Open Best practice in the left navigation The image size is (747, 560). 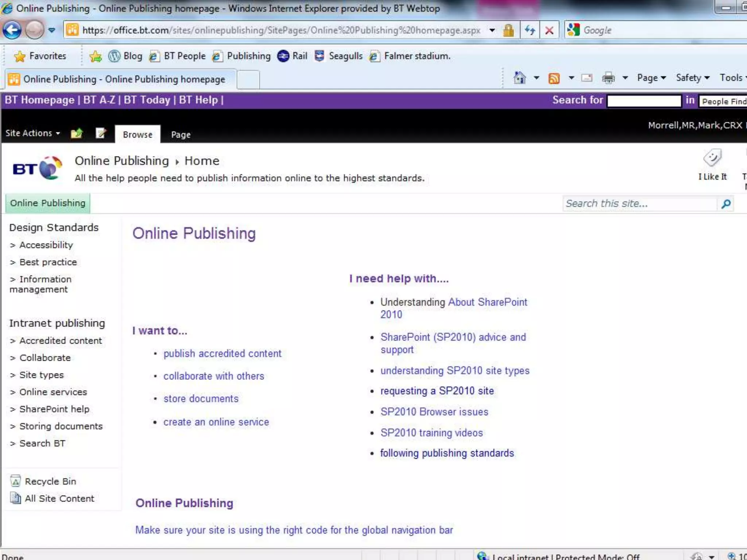click(x=48, y=262)
